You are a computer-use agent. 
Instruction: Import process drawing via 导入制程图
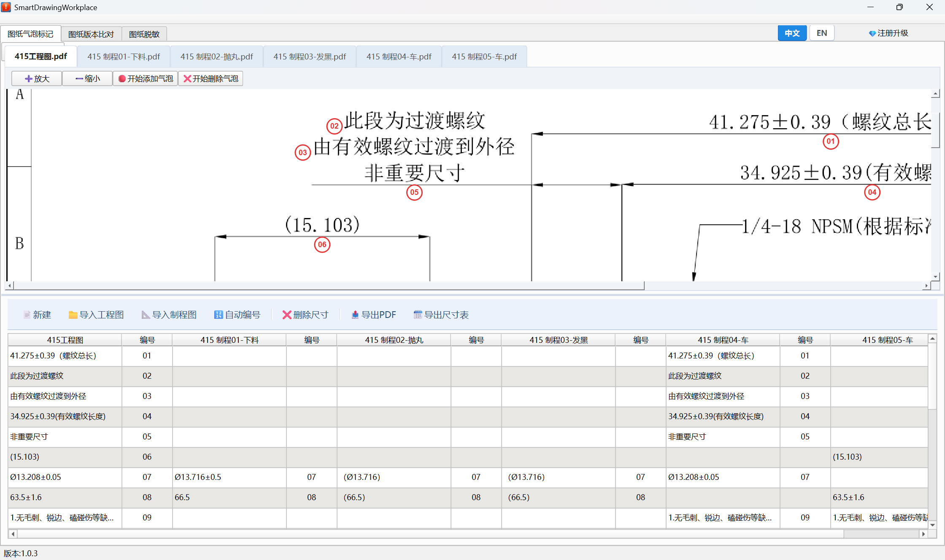click(x=169, y=315)
